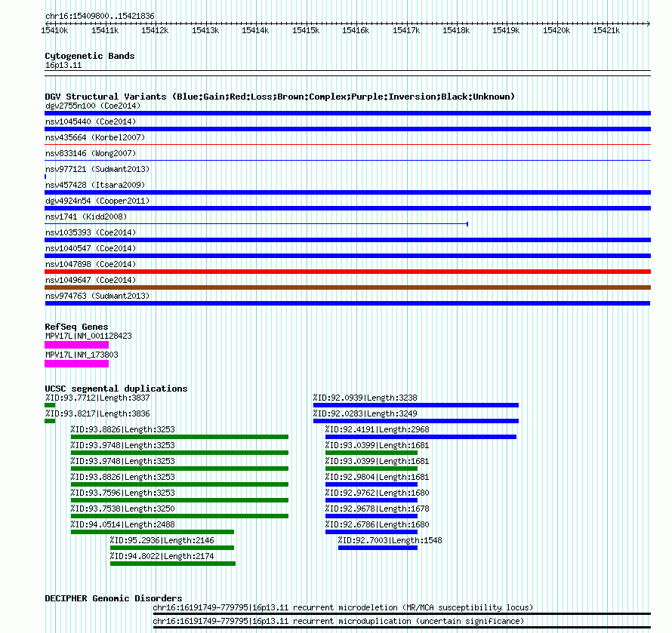Click the 15414k position on the ruler
672x633 pixels.
pyautogui.click(x=255, y=30)
